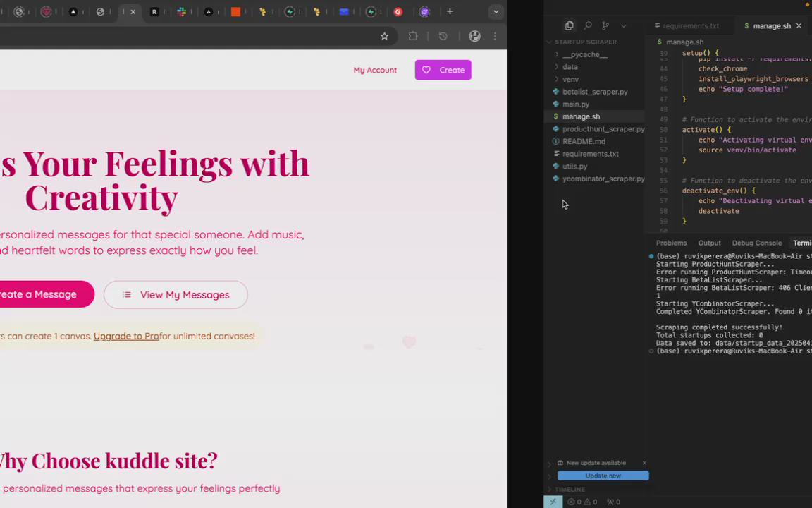Open betalist_scraper.py in the explorer

point(594,92)
